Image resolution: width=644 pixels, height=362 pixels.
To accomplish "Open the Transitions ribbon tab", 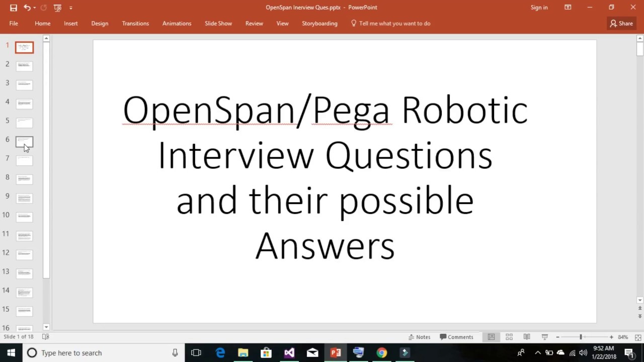I will [135, 23].
